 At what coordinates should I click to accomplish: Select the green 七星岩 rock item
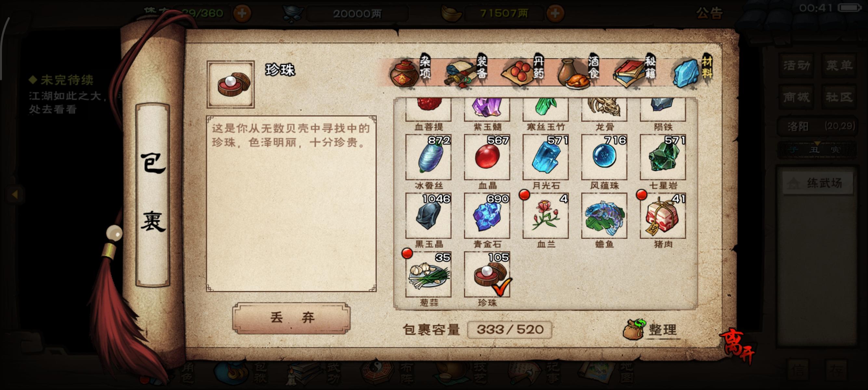pos(663,157)
